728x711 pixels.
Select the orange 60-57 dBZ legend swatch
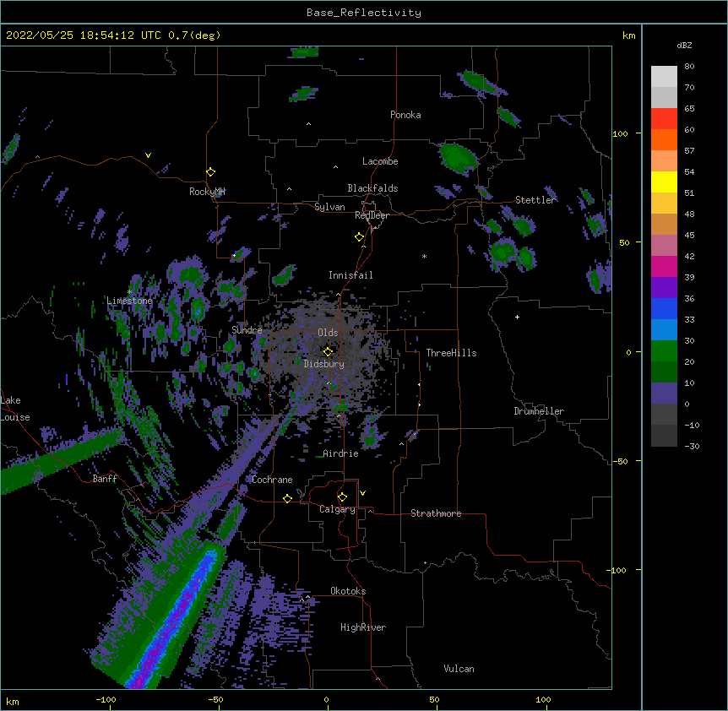[x=664, y=139]
